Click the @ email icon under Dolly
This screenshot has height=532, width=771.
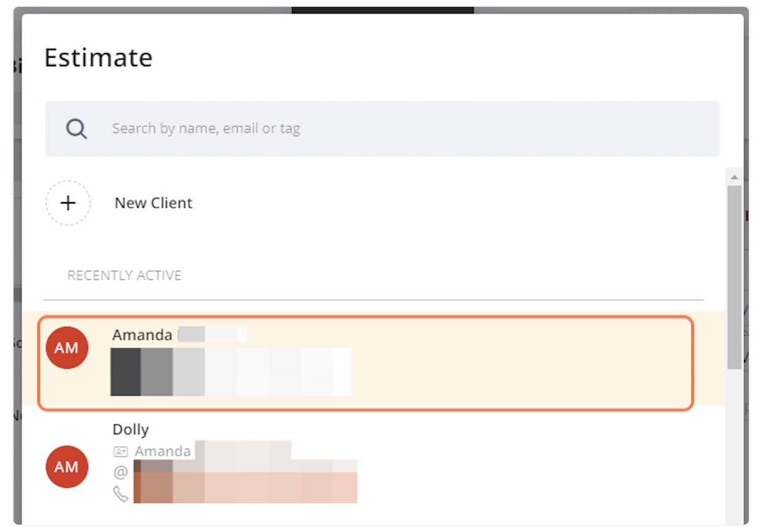coord(121,472)
